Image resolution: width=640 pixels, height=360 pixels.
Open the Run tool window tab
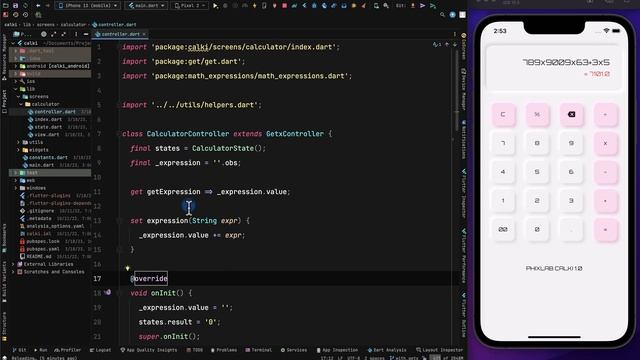click(41, 350)
